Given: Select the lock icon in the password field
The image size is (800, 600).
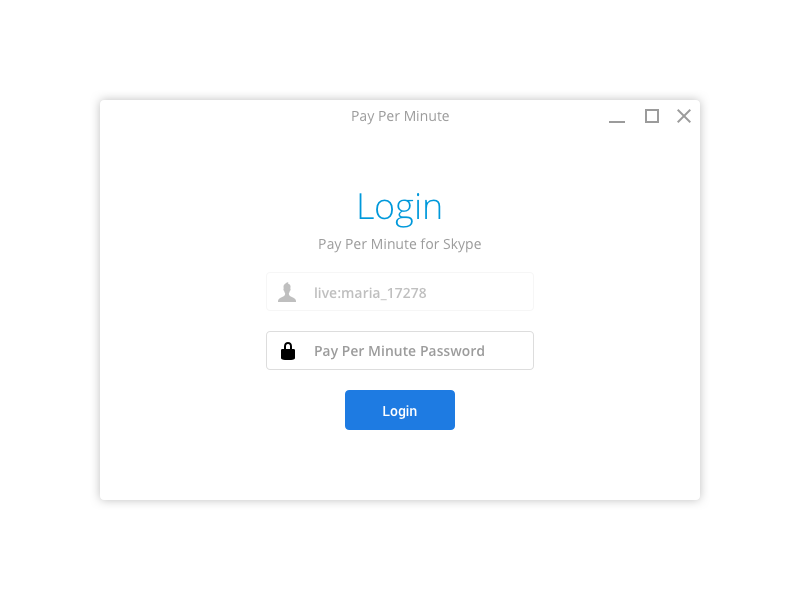Looking at the screenshot, I should coord(288,351).
